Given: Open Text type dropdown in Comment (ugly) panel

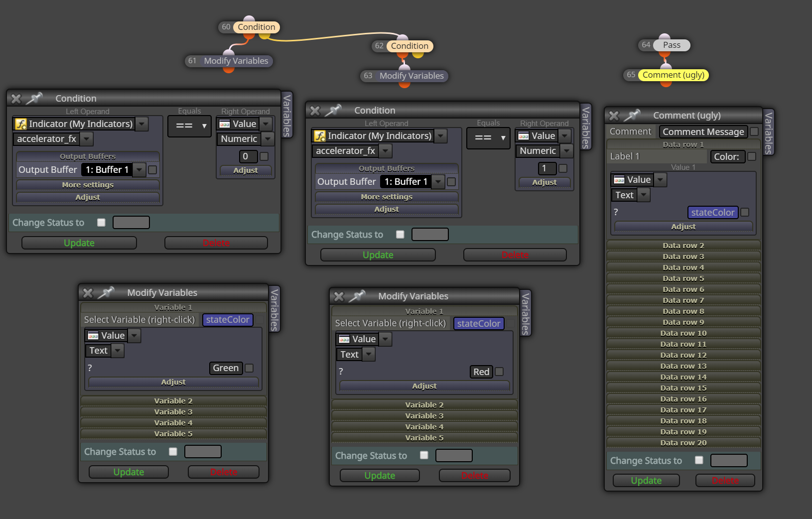Looking at the screenshot, I should pyautogui.click(x=644, y=195).
